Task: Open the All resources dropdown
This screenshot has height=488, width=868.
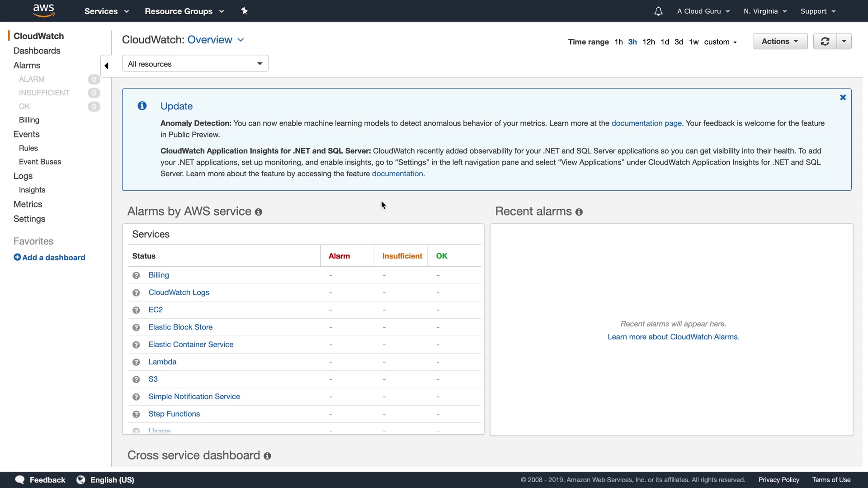Action: point(195,64)
